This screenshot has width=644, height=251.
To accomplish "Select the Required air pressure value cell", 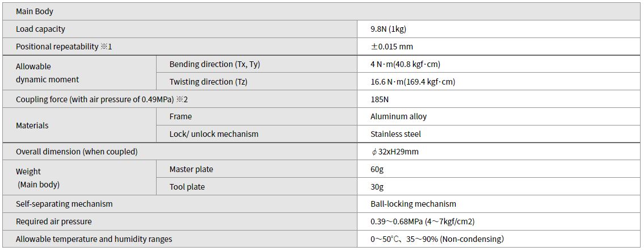I will [499, 221].
